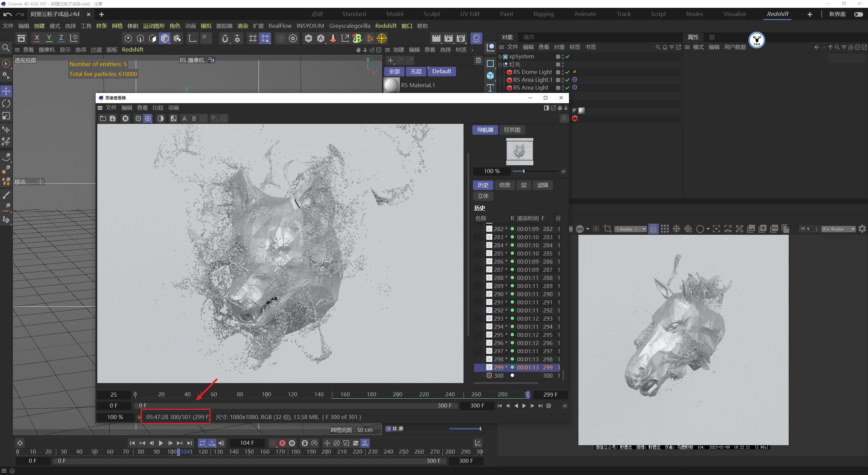Click trash icon in material manager
The width and height of the screenshot is (868, 475).
tap(478, 60)
